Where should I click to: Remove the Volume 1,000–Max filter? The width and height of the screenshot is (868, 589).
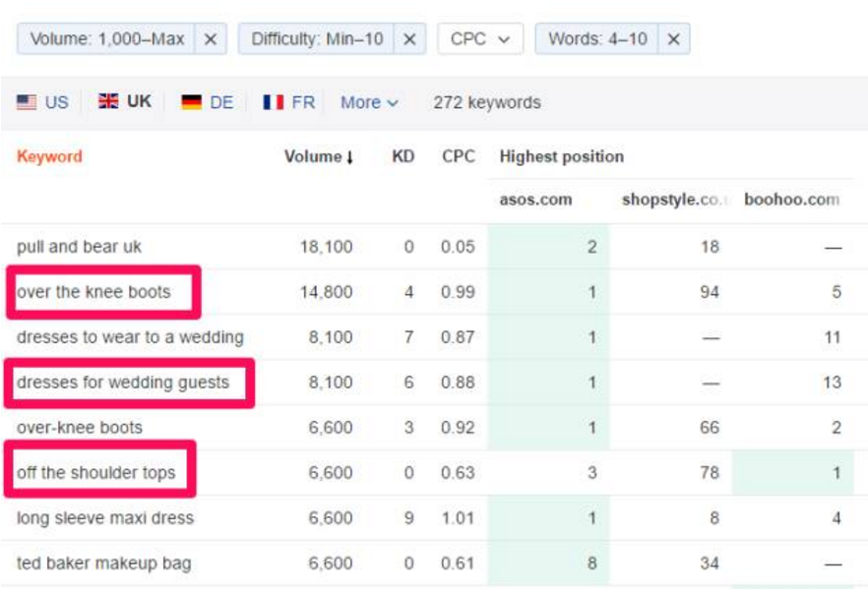tap(211, 39)
